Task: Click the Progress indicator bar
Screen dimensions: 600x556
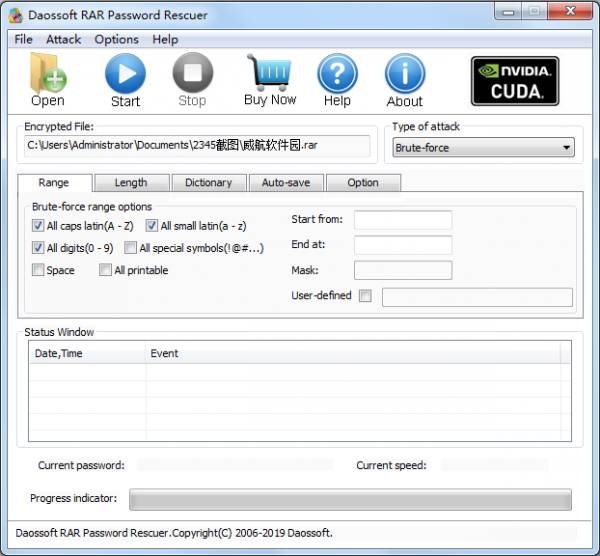Action: (350, 499)
